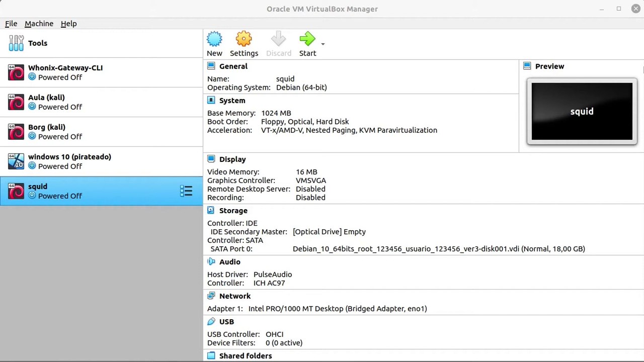Screen dimensions: 644x362
Task: Click the Display section monitor icon
Action: (x=211, y=159)
